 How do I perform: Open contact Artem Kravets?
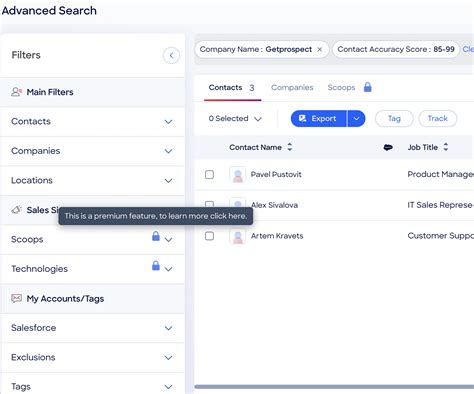click(277, 236)
